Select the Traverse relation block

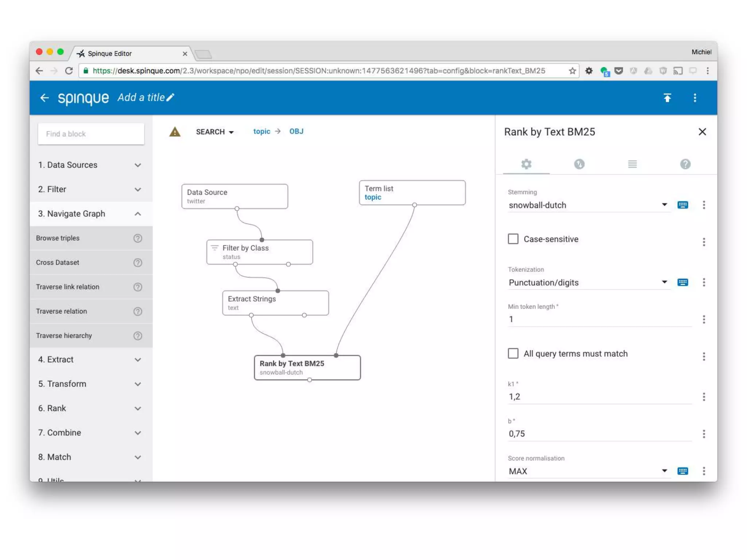point(91,311)
